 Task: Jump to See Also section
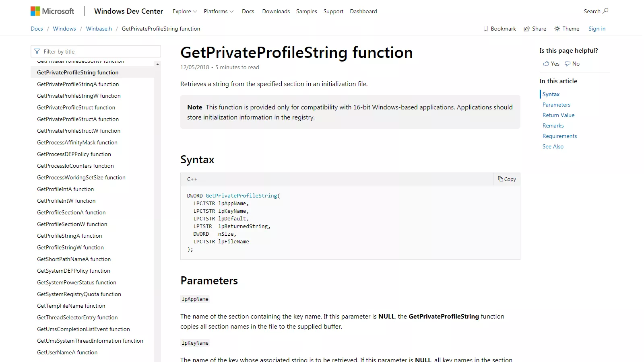tap(553, 146)
